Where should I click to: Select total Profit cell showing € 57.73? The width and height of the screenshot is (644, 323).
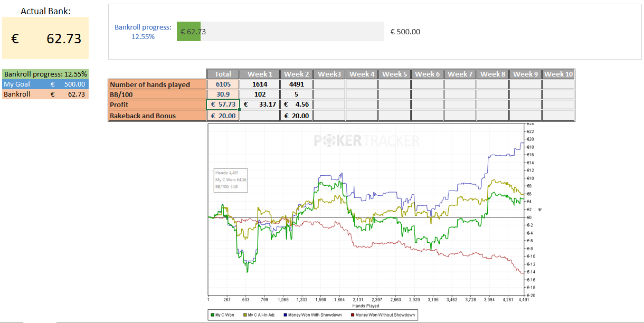(223, 104)
